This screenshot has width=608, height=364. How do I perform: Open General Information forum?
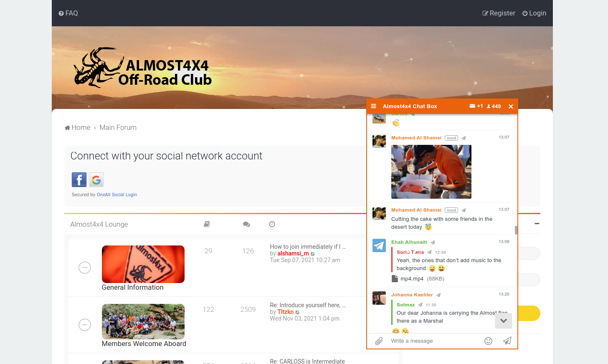click(x=132, y=287)
